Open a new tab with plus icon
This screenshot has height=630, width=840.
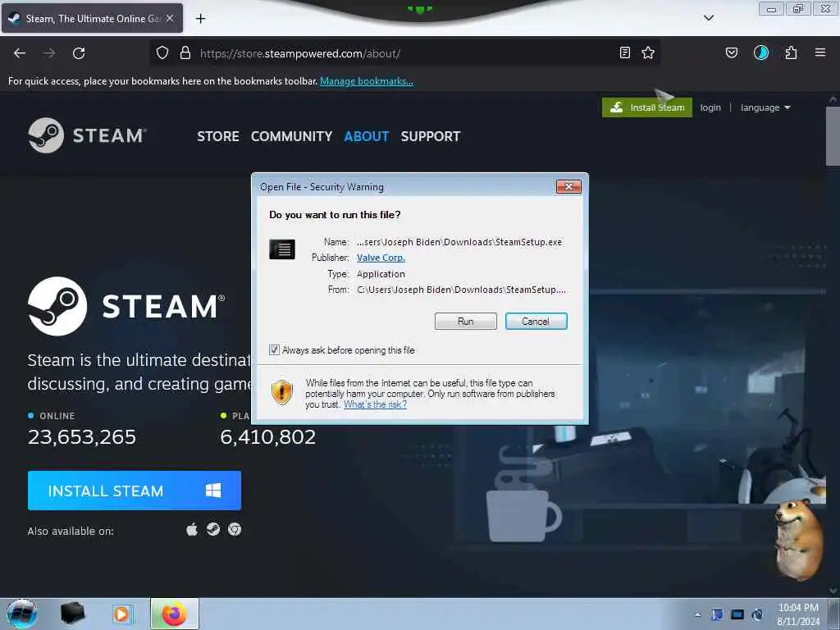[200, 19]
